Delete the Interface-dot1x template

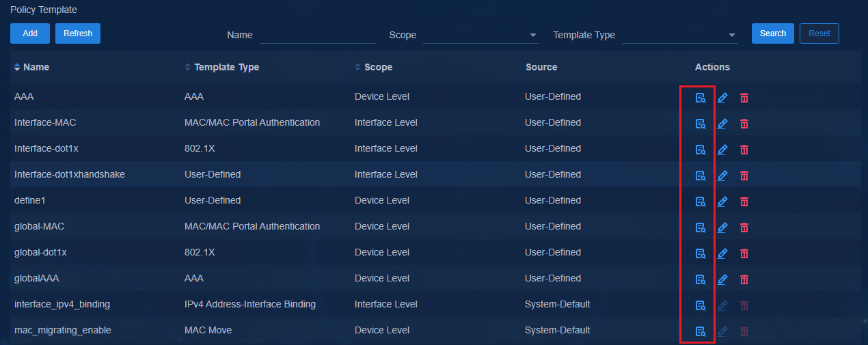point(744,150)
